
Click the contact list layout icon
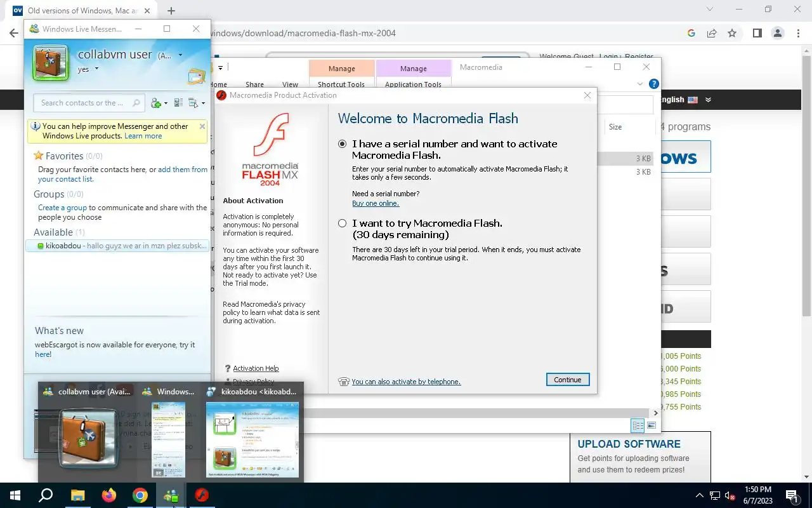(x=178, y=103)
